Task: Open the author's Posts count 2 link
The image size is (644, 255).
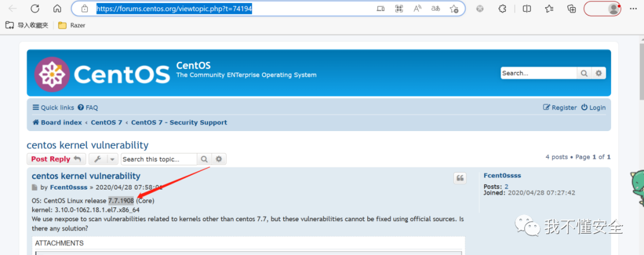Action: pos(506,186)
